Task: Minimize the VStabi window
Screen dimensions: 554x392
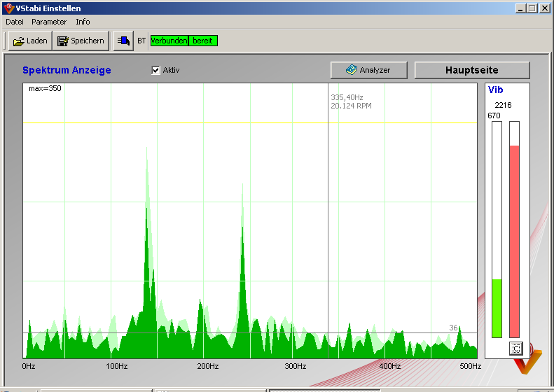Action: click(520, 8)
